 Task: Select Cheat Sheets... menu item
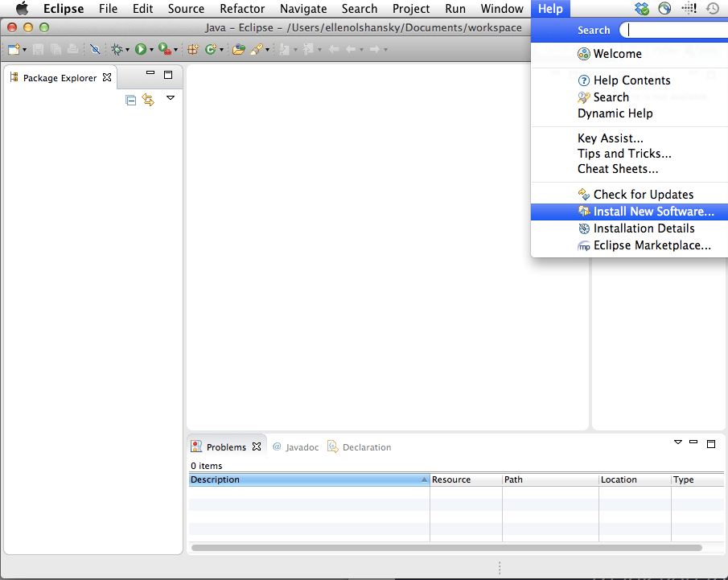tap(630, 169)
